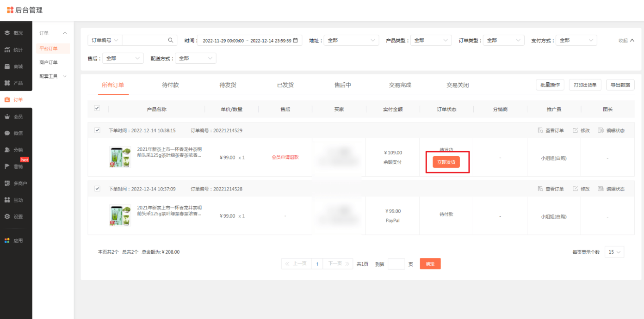
Task: Click the 确定 pagination confirm button
Action: pos(430,264)
